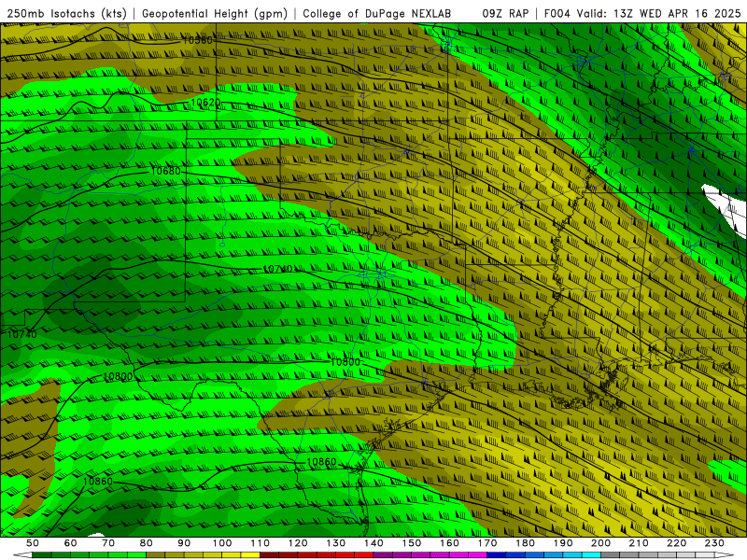Viewport: 747px width, 560px height.
Task: Click the 'College of DuPage NEXLAB' label
Action: pyautogui.click(x=377, y=14)
